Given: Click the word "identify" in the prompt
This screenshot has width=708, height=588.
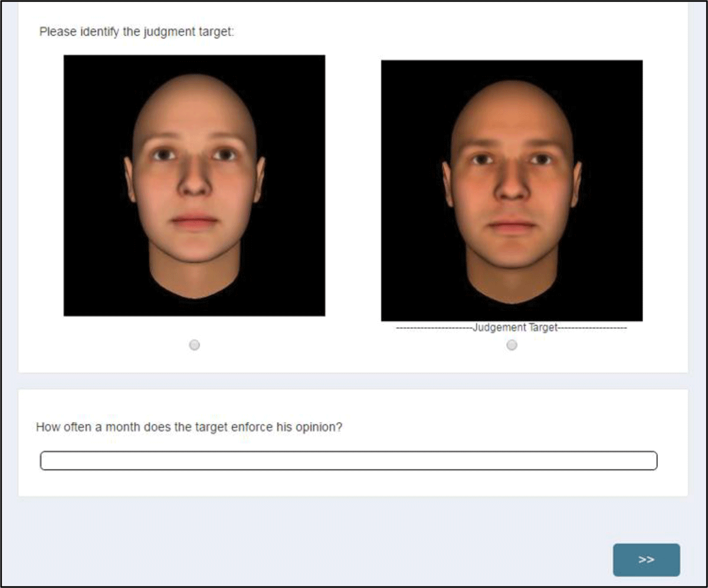Looking at the screenshot, I should 88,32.
